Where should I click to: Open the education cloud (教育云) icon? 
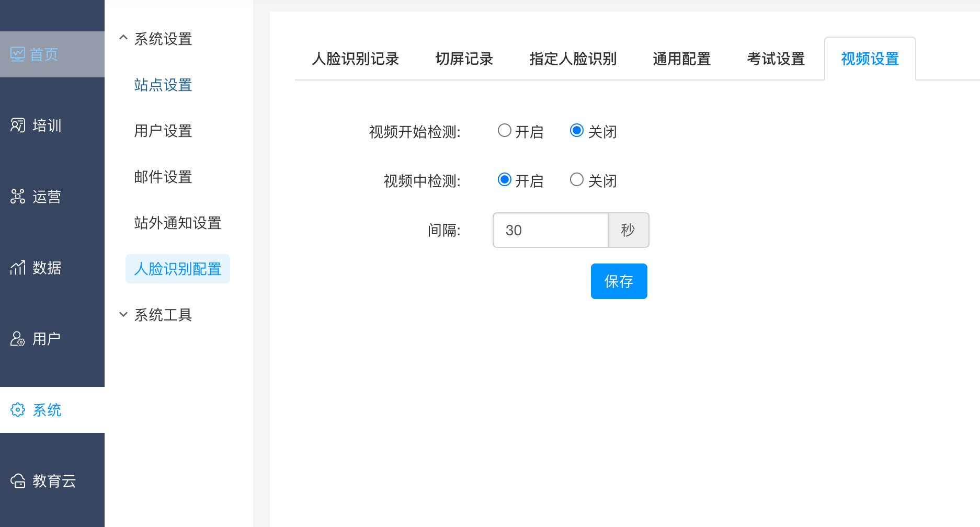click(x=18, y=481)
